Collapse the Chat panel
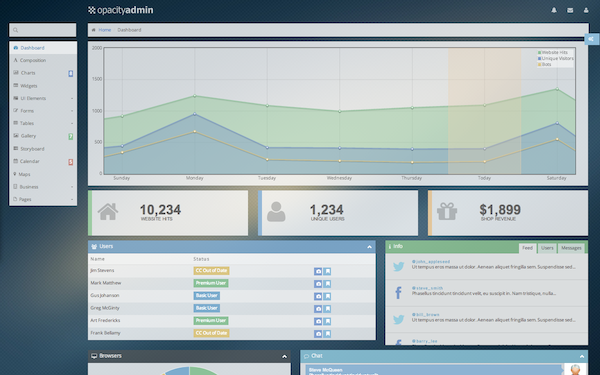This screenshot has width=600, height=375. point(582,356)
